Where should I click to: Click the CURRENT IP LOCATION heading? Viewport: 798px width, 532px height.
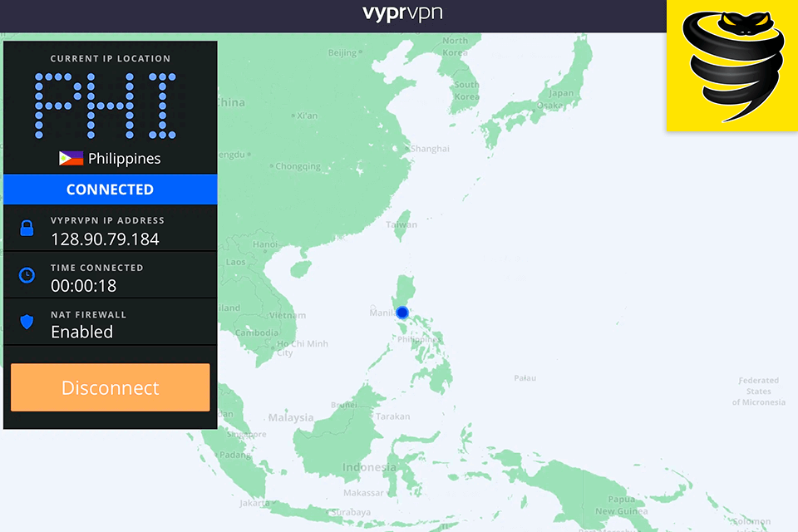pos(111,58)
